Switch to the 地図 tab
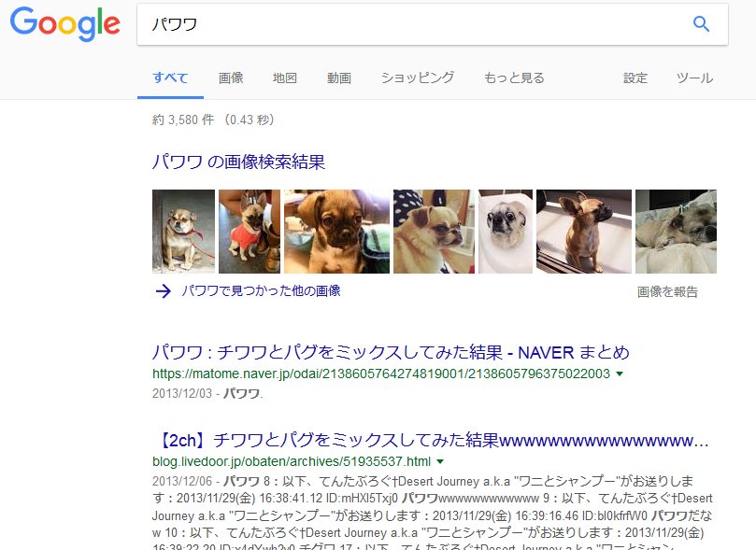Viewport: 756px width, 550px height. coord(284,78)
